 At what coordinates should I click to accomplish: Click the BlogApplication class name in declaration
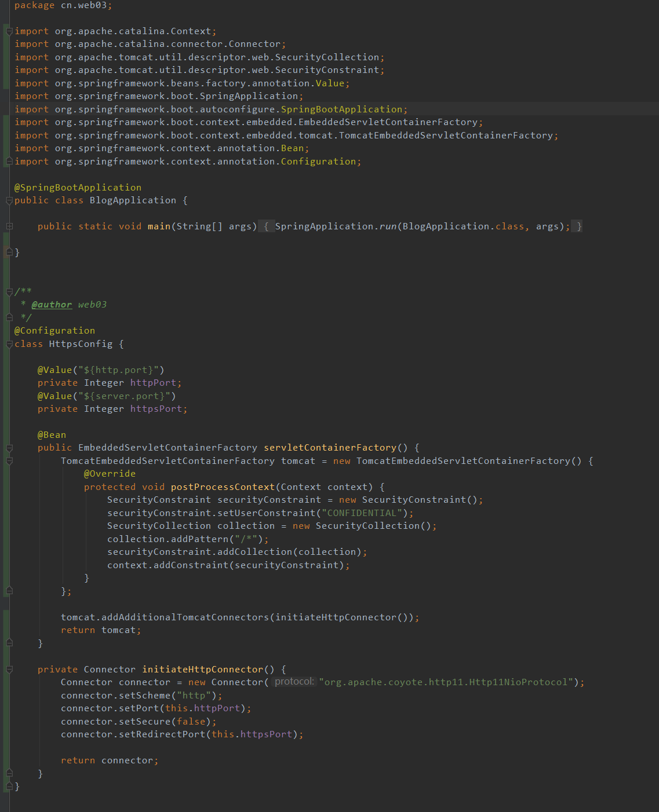[x=133, y=200]
